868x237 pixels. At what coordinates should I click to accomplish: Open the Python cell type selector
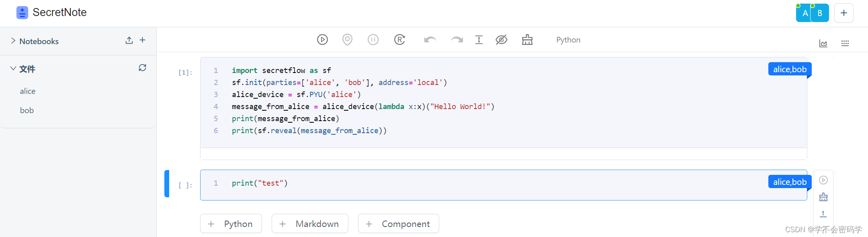point(568,40)
